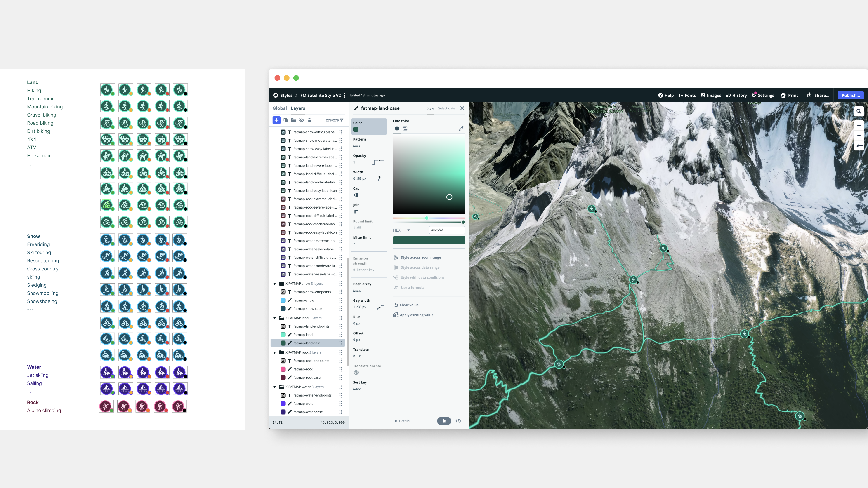868x488 pixels.
Task: Zoom in on the map
Action: [x=859, y=126]
